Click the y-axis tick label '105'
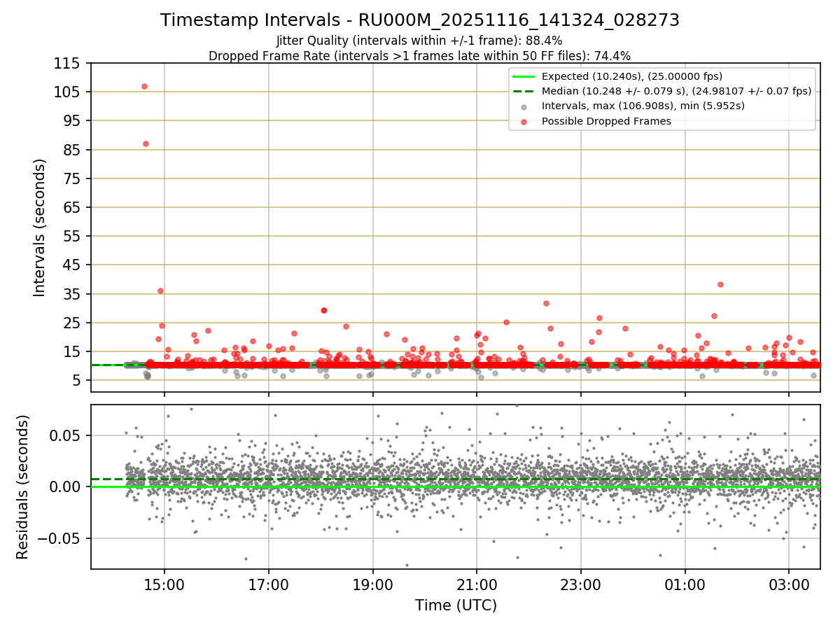Screen dimensions: 840x630 click(x=66, y=92)
